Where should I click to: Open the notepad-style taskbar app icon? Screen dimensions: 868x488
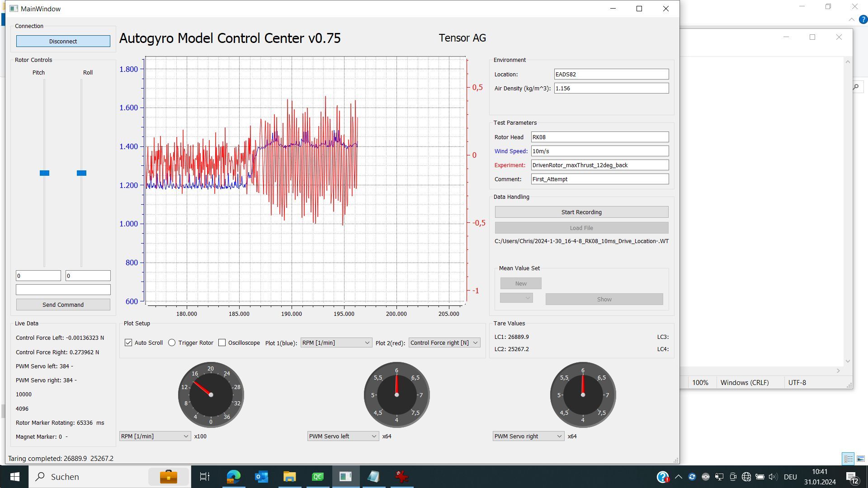[x=373, y=477]
